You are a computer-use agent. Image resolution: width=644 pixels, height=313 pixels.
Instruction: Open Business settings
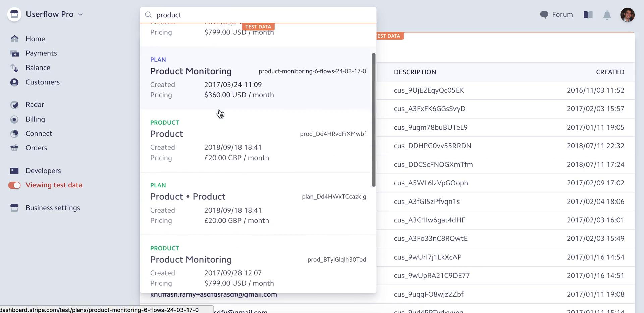[x=53, y=208]
